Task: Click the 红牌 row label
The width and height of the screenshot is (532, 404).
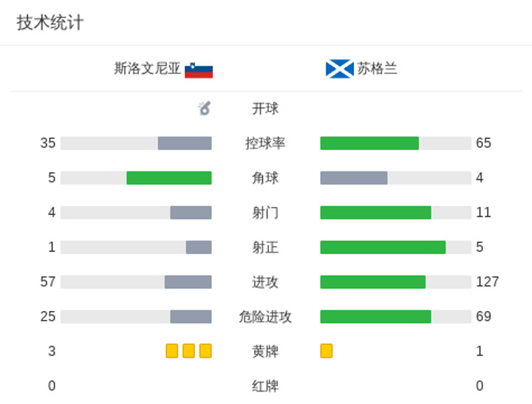Action: [x=265, y=386]
